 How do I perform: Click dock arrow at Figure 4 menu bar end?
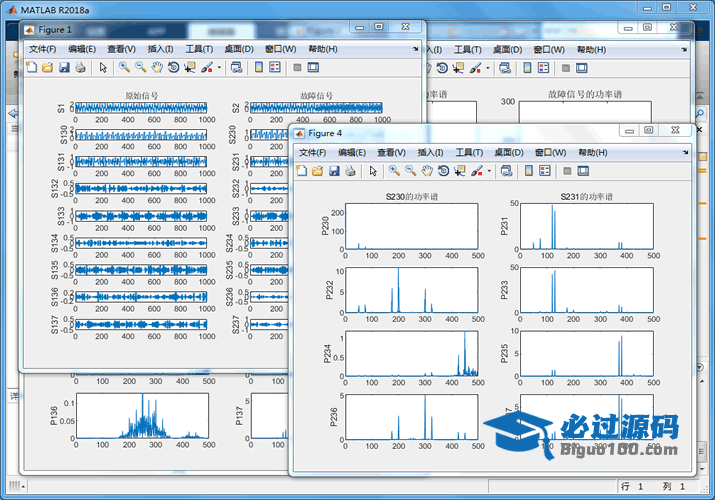685,152
